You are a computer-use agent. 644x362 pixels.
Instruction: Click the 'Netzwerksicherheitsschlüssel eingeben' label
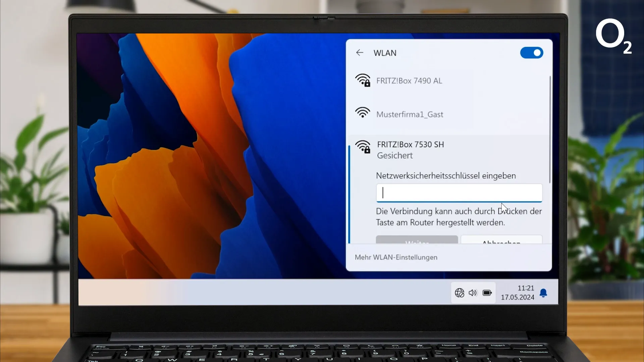pos(446,176)
